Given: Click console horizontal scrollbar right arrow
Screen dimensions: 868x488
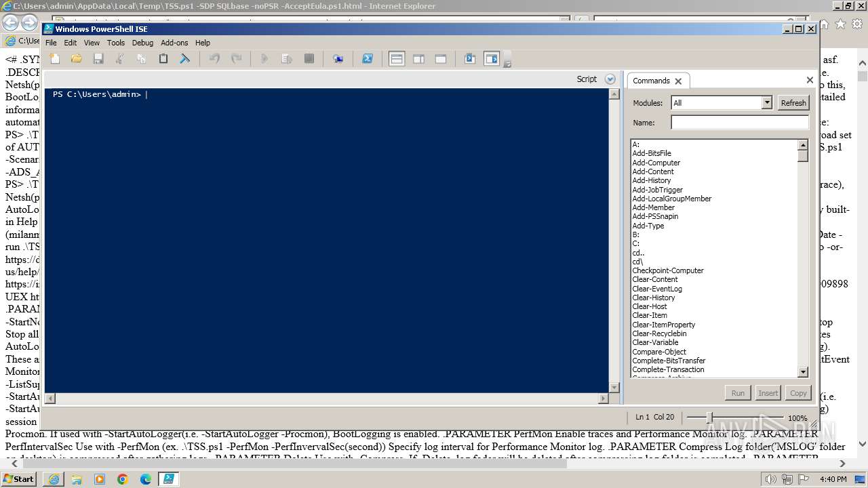Looking at the screenshot, I should pos(603,399).
